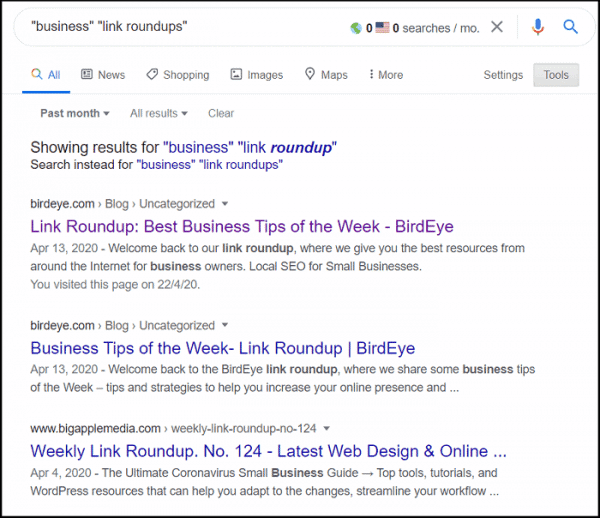600x518 pixels.
Task: Click the blue magnifying glass search icon
Action: coord(571,27)
